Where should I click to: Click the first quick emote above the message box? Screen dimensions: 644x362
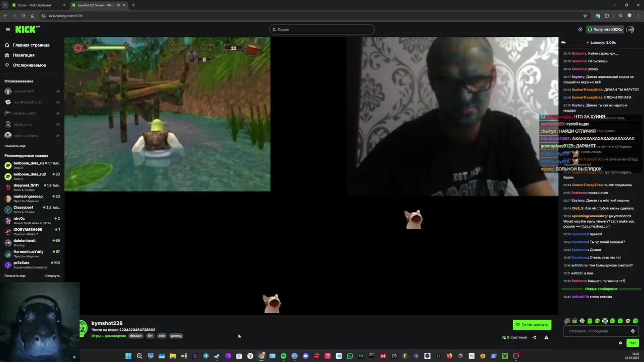coord(567,321)
